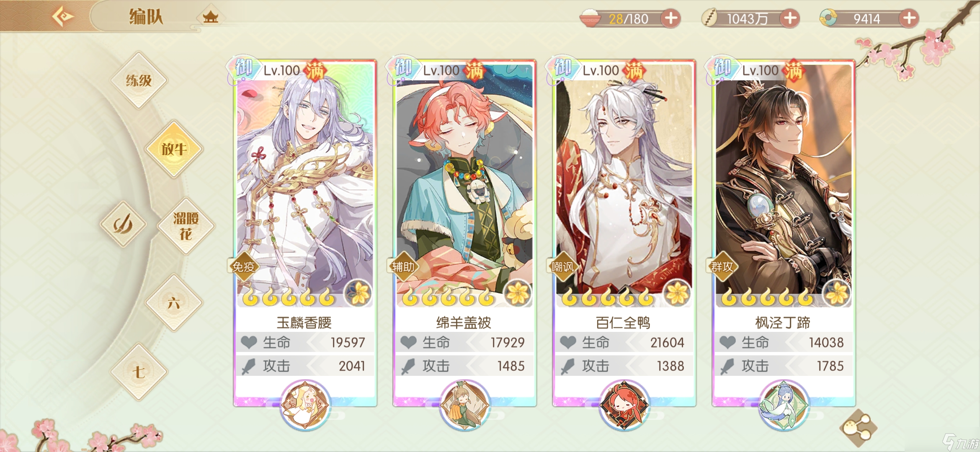The image size is (980, 452).
Task: Tap the back arrow icon
Action: coord(63,17)
